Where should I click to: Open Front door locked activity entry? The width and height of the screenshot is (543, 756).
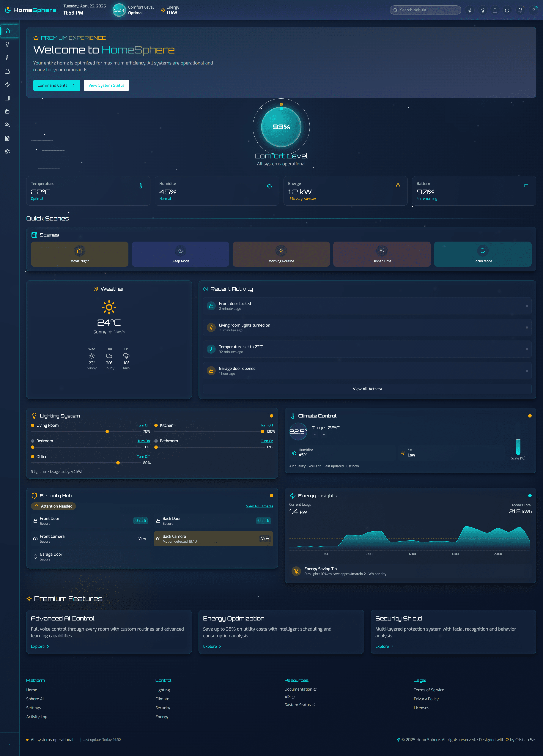coord(367,306)
